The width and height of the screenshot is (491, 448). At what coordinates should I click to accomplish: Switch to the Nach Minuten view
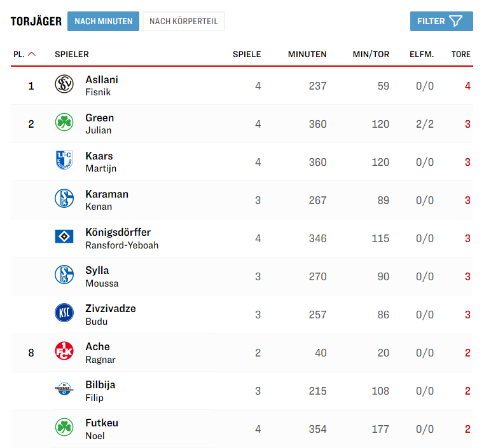[x=103, y=22]
